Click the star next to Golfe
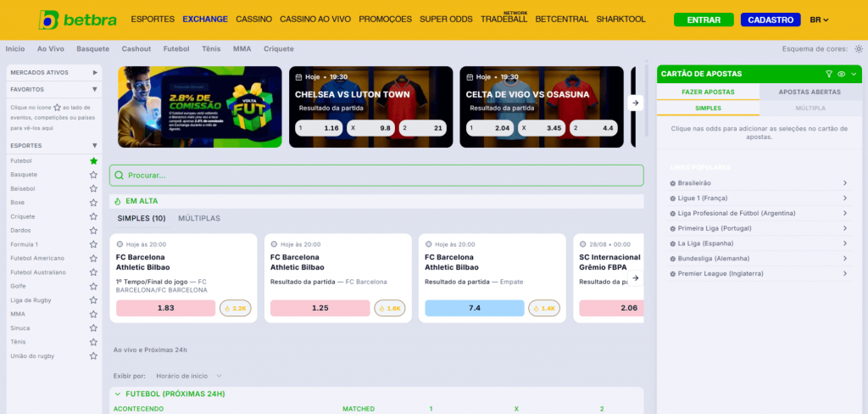Screen dimensions: 868x414 pyautogui.click(x=93, y=286)
